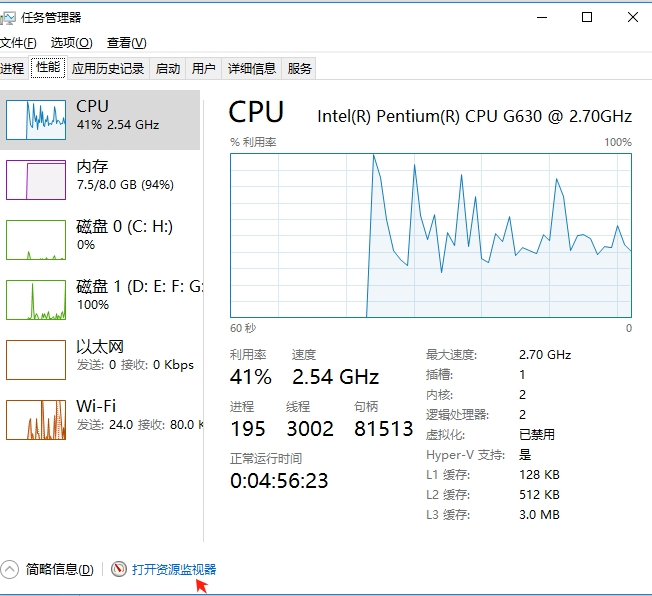This screenshot has height=596, width=652.
Task: Click the resource monitor gauge icon
Action: coord(119,569)
